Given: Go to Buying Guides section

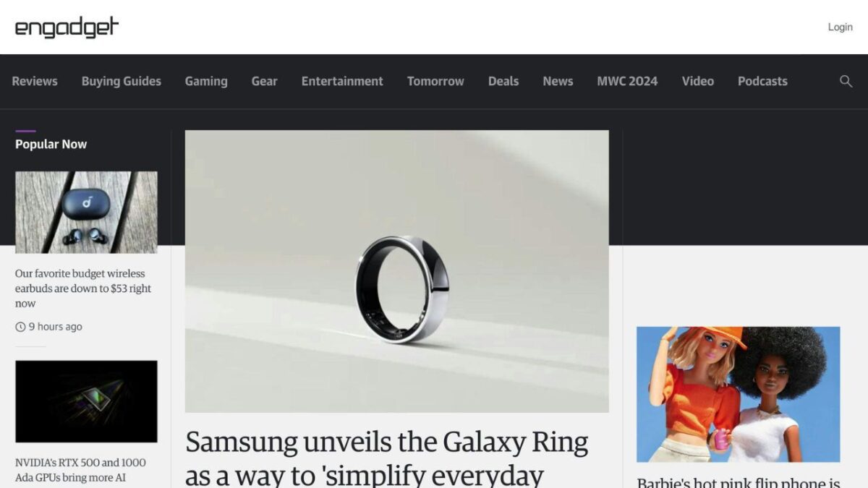Looking at the screenshot, I should point(122,81).
